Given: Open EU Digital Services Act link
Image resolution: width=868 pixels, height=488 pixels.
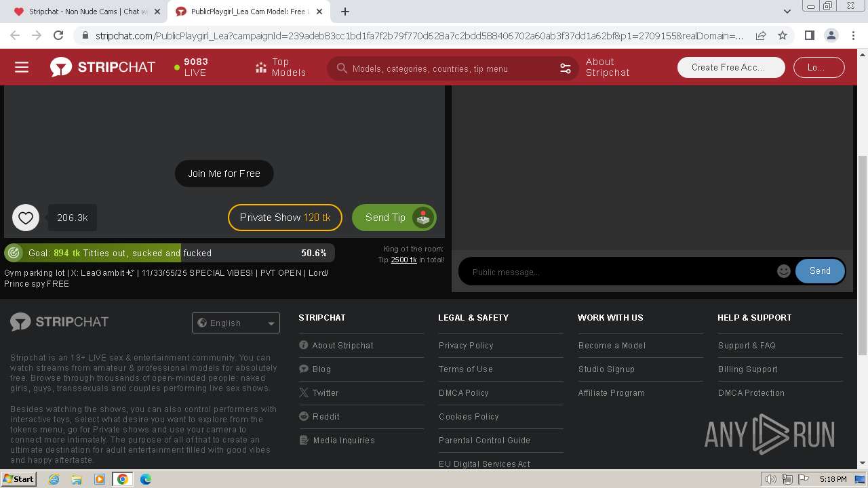Looking at the screenshot, I should [484, 464].
